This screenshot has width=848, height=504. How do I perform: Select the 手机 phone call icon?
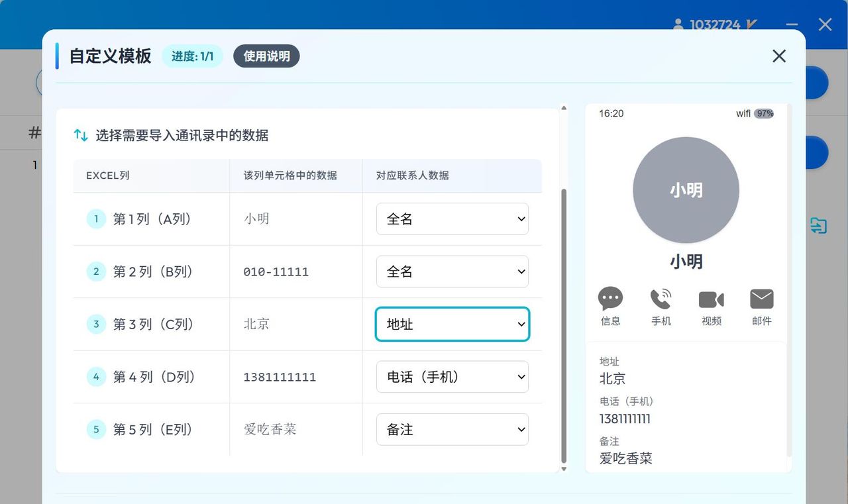(661, 299)
